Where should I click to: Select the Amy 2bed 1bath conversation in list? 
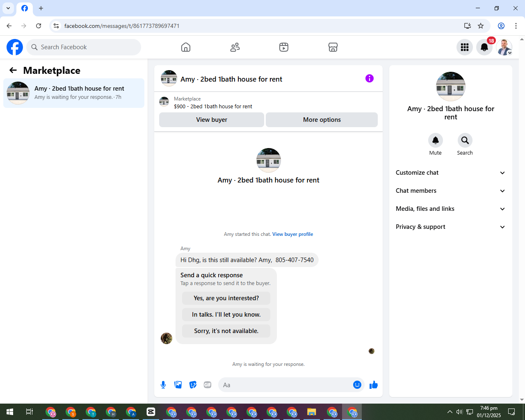coord(74,93)
